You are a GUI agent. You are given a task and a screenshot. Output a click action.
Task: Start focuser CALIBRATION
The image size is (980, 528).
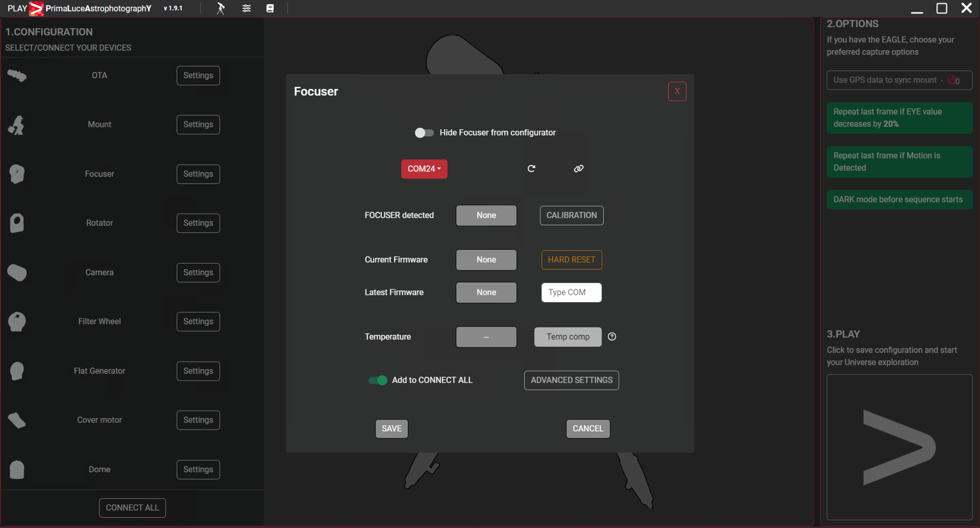point(572,215)
